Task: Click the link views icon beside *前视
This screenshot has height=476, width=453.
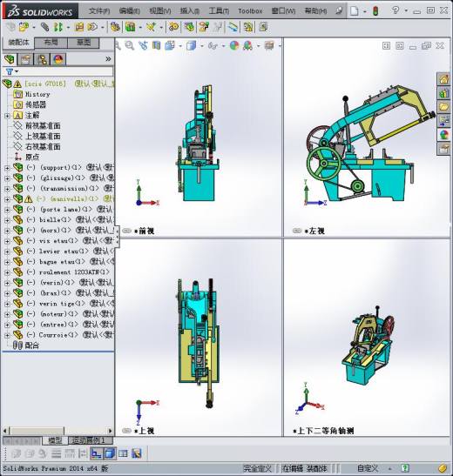Action: click(x=126, y=231)
